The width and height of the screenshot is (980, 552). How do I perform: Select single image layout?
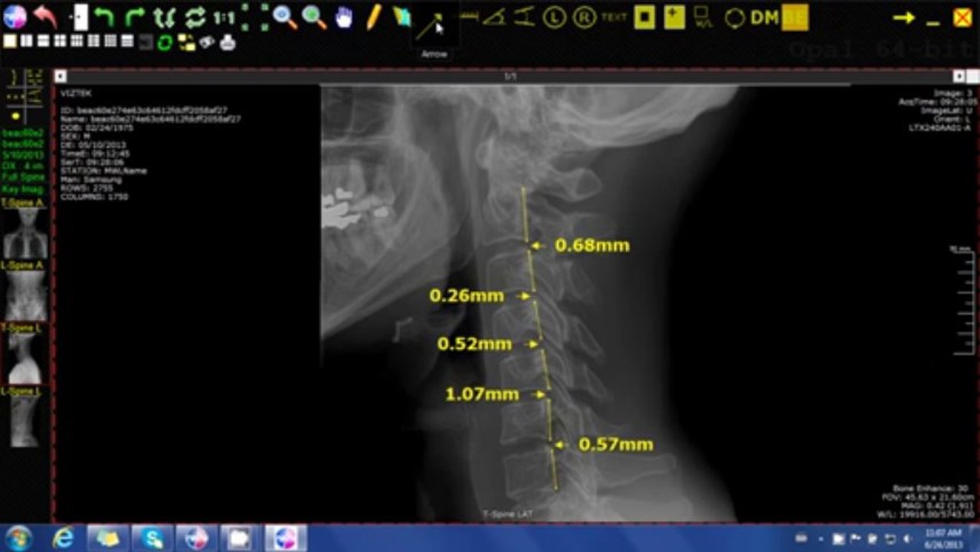coord(10,41)
